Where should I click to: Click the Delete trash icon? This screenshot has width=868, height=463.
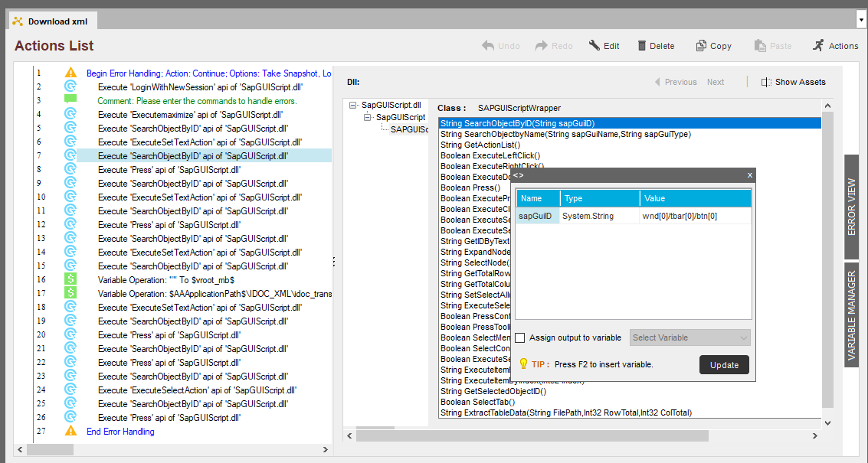(642, 46)
